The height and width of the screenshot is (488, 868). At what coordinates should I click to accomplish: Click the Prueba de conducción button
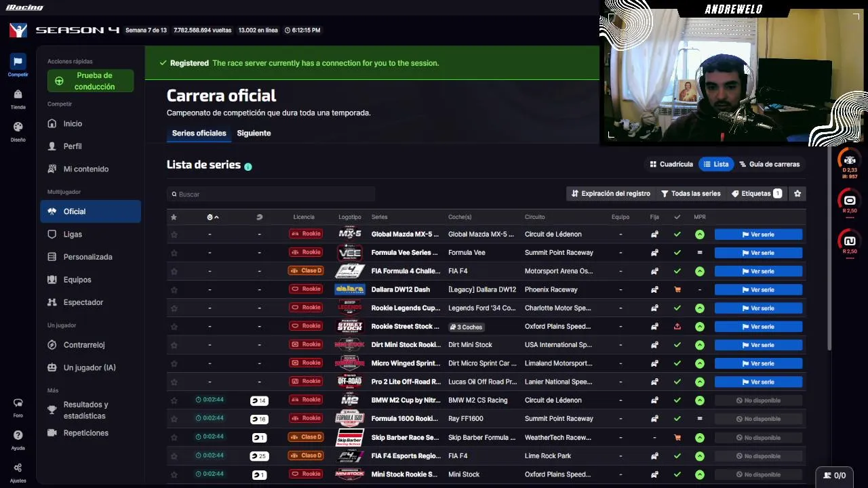[x=91, y=81]
